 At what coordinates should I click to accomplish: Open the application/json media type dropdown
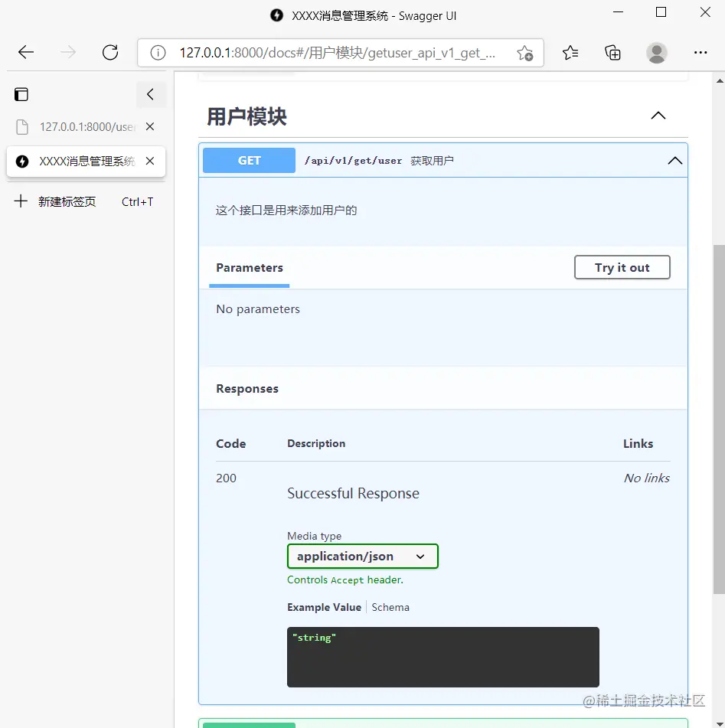pos(363,557)
